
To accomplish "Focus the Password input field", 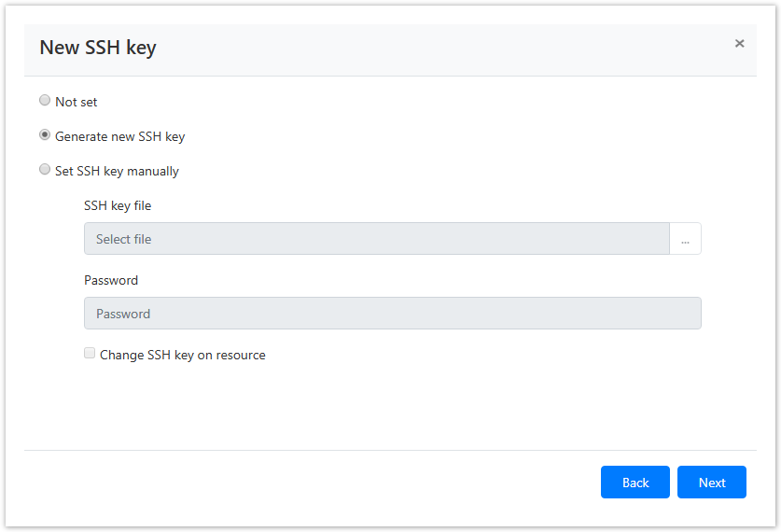I will (392, 314).
